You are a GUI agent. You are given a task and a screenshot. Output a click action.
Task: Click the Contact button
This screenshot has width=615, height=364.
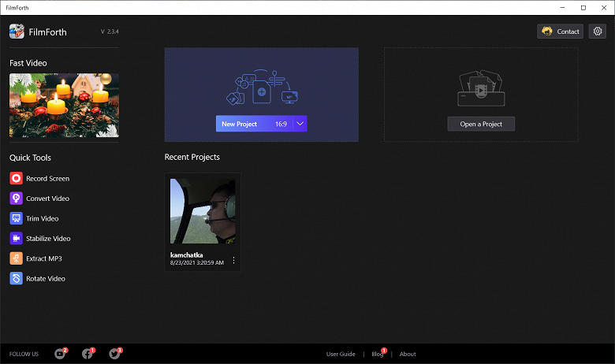560,32
